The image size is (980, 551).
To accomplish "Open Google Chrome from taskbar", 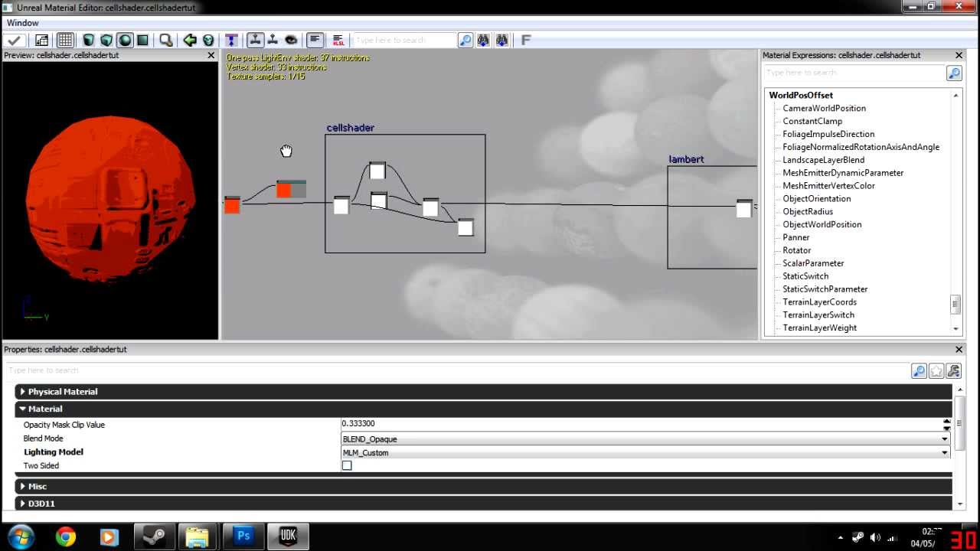I will coord(66,537).
